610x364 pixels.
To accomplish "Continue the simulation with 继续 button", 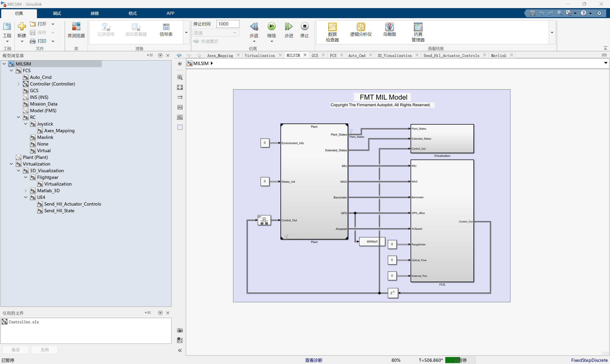I will (x=271, y=32).
